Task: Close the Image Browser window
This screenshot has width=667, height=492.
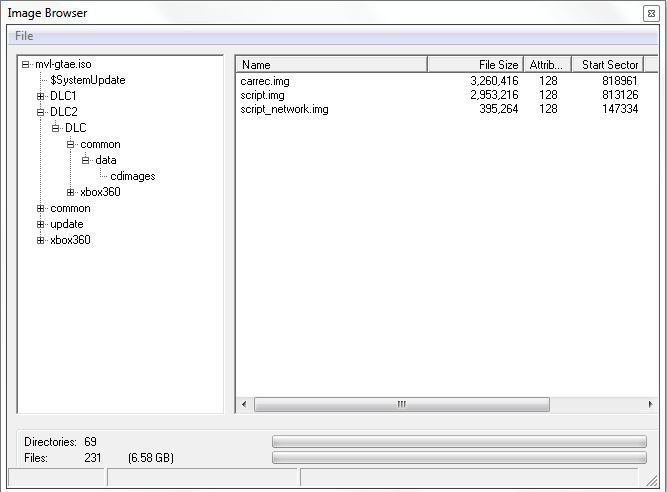Action: [x=651, y=14]
